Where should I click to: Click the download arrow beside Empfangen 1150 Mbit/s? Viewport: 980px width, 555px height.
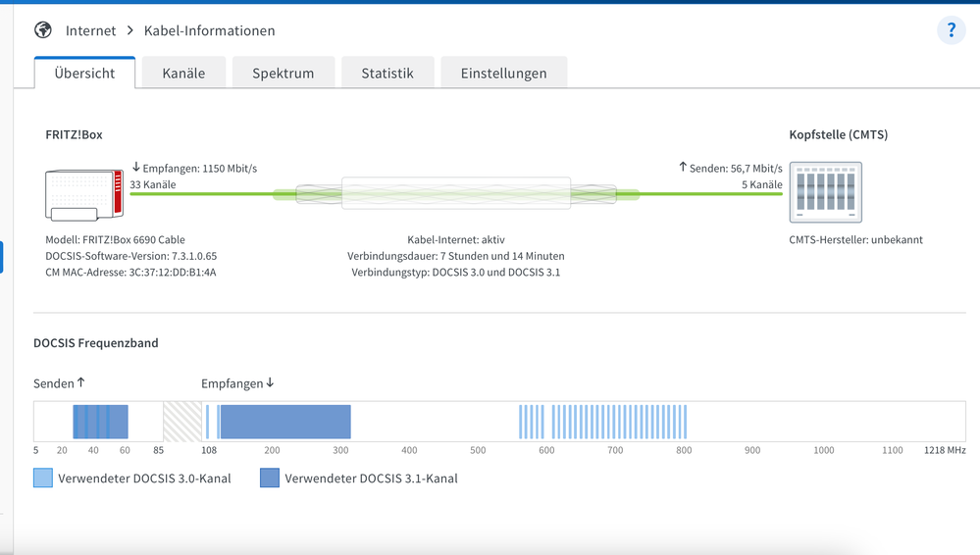(x=135, y=168)
